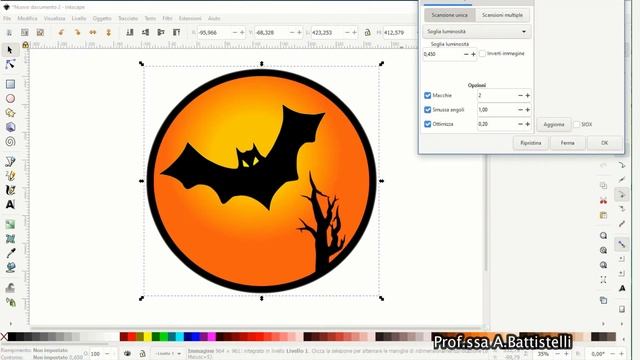This screenshot has height=360, width=640.
Task: Toggle width/height lock icon
Action: [x=367, y=32]
